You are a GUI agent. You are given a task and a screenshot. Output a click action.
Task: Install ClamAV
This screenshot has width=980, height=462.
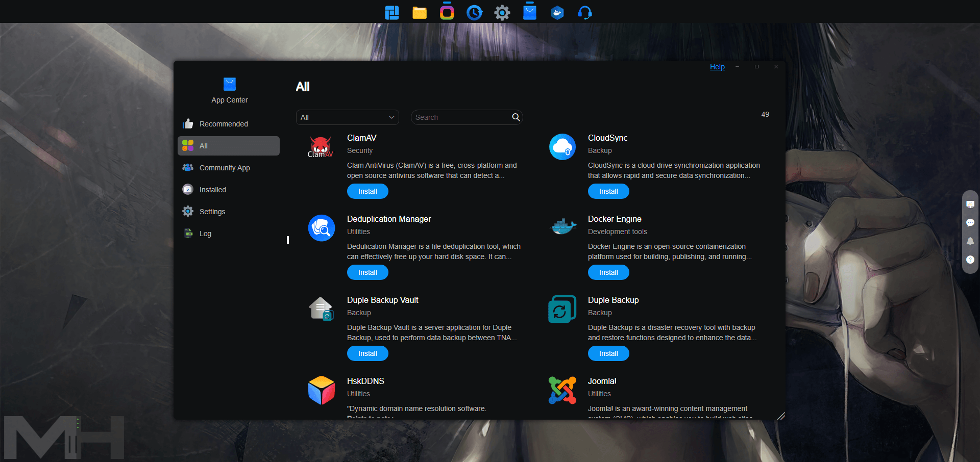point(367,191)
